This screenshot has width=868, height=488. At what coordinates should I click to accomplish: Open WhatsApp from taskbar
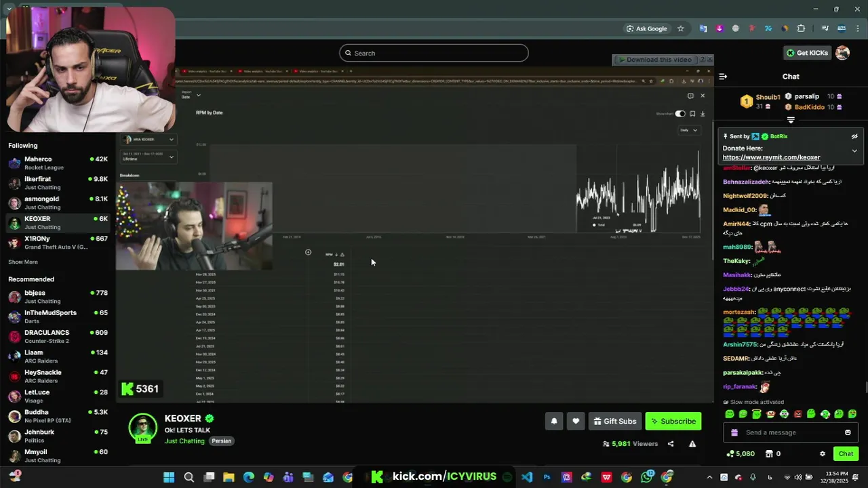pyautogui.click(x=647, y=477)
